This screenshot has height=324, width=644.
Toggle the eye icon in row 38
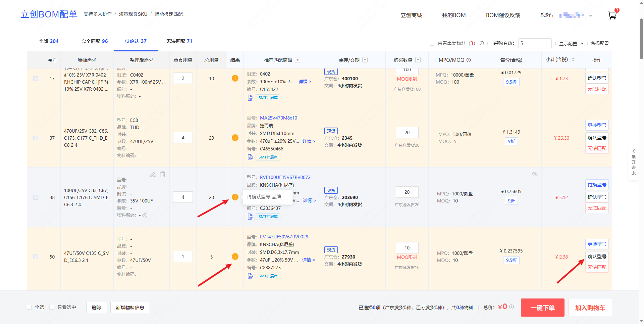[535, 174]
